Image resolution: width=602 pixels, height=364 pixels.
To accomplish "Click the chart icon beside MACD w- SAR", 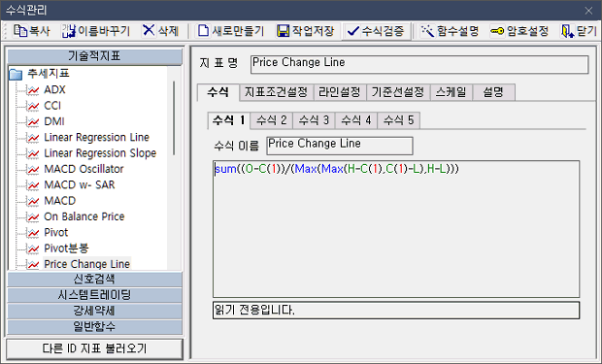I will 33,185.
